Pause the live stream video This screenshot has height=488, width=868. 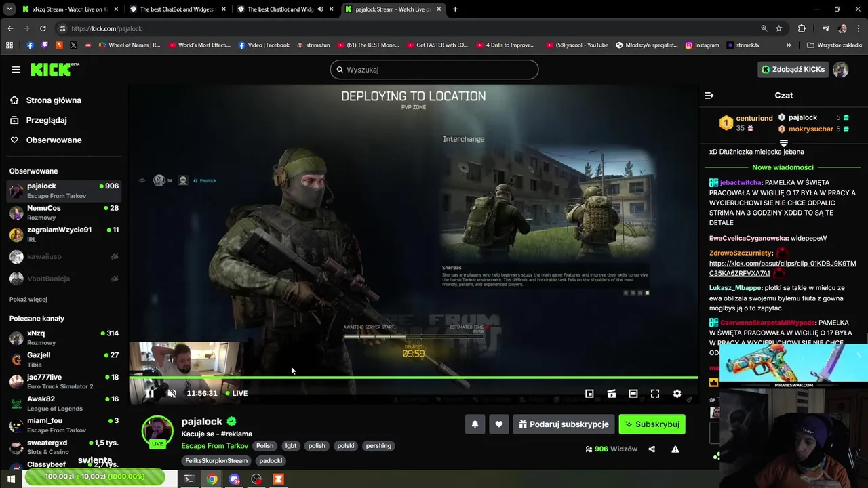[150, 393]
